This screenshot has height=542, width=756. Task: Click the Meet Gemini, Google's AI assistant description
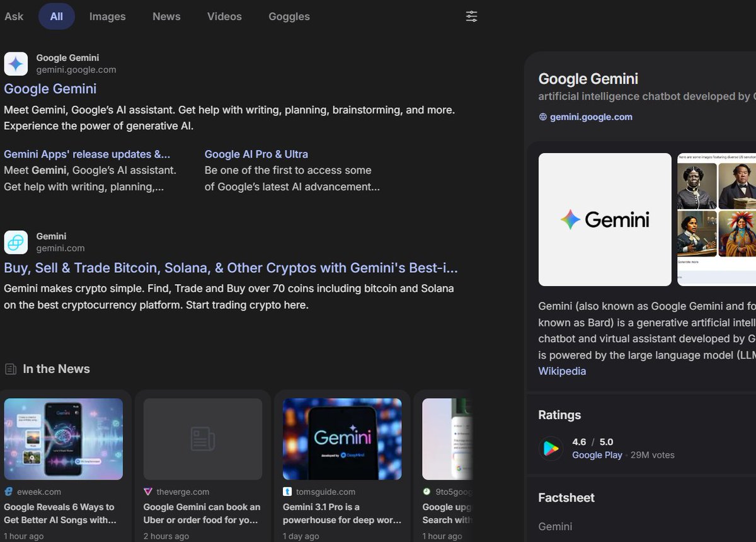(229, 118)
